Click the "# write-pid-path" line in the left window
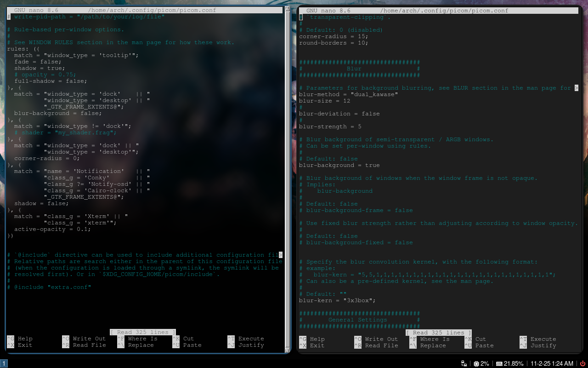 pos(86,17)
